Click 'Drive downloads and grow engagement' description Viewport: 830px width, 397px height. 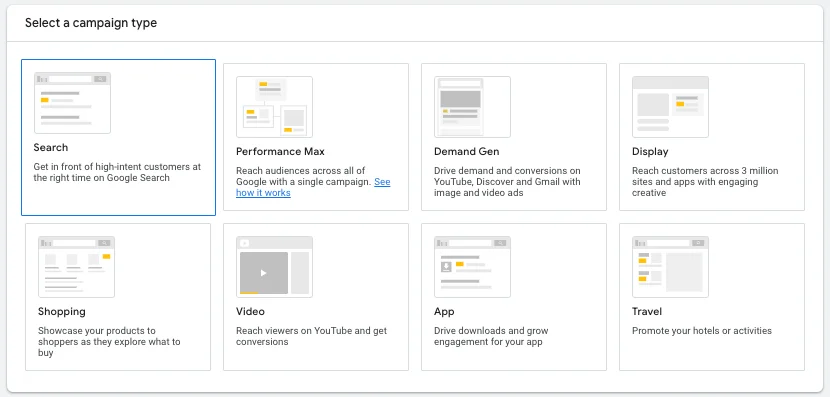491,336
